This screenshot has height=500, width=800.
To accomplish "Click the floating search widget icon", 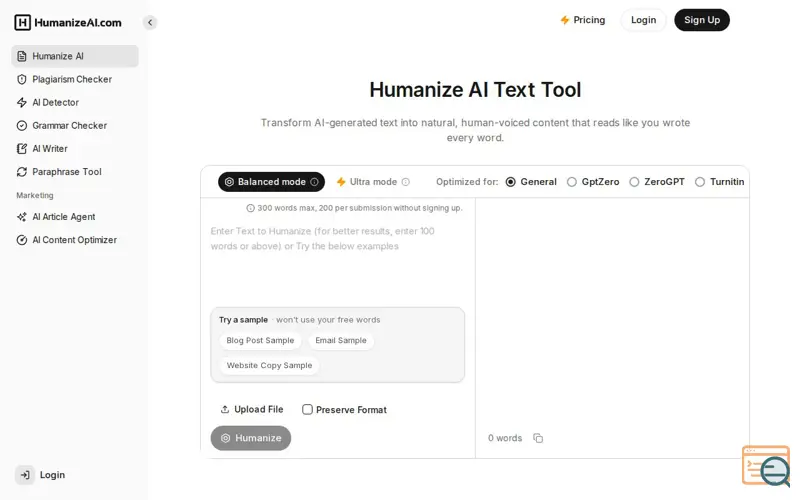I will (766, 466).
